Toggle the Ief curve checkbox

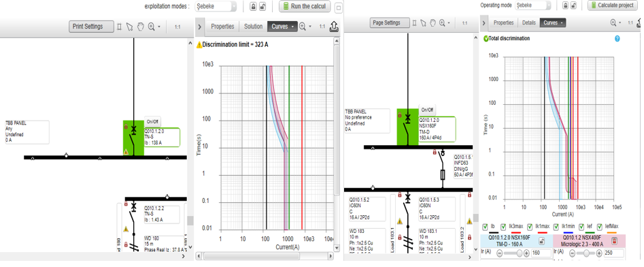coord(581,227)
